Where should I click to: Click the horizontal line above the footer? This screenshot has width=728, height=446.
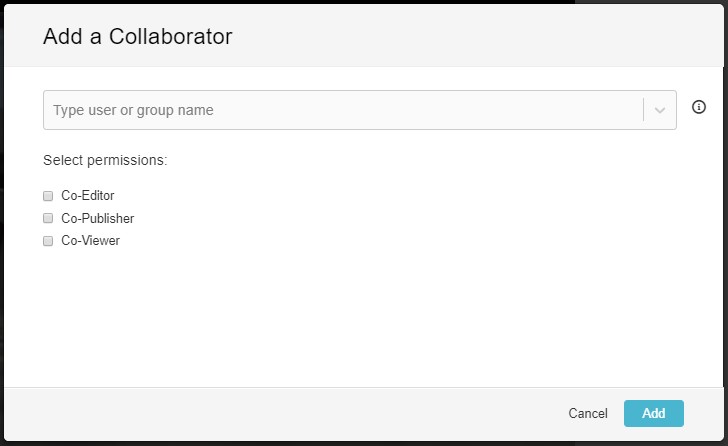(x=364, y=387)
